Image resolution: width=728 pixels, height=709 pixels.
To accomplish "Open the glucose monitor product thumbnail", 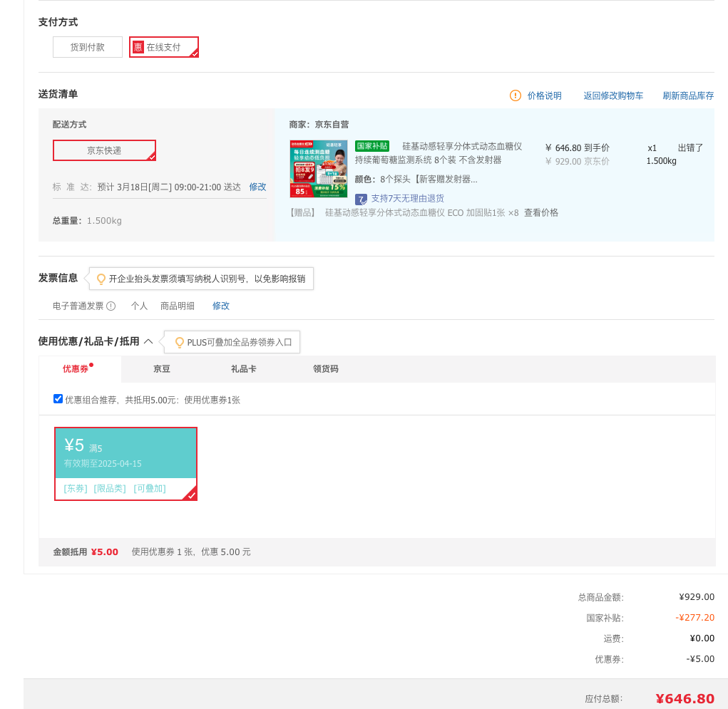I will point(319,169).
